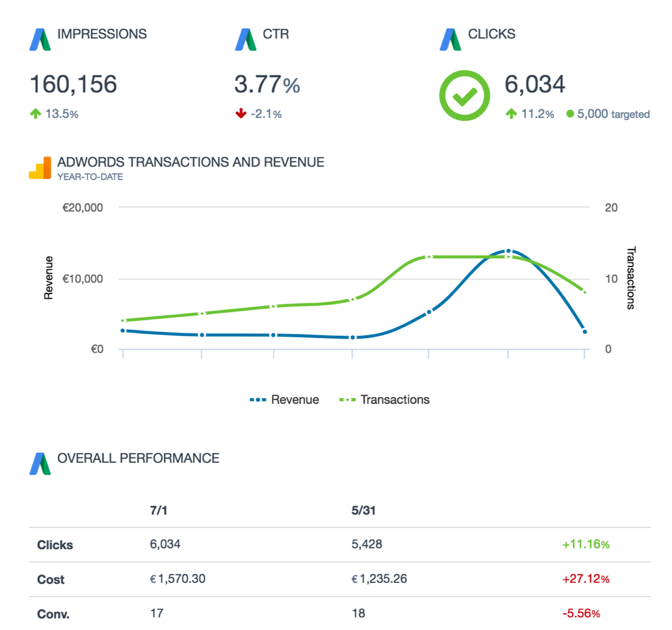Click the green checkmark circle for clicks goal
Viewport: 672px width, 630px height.
click(x=464, y=95)
